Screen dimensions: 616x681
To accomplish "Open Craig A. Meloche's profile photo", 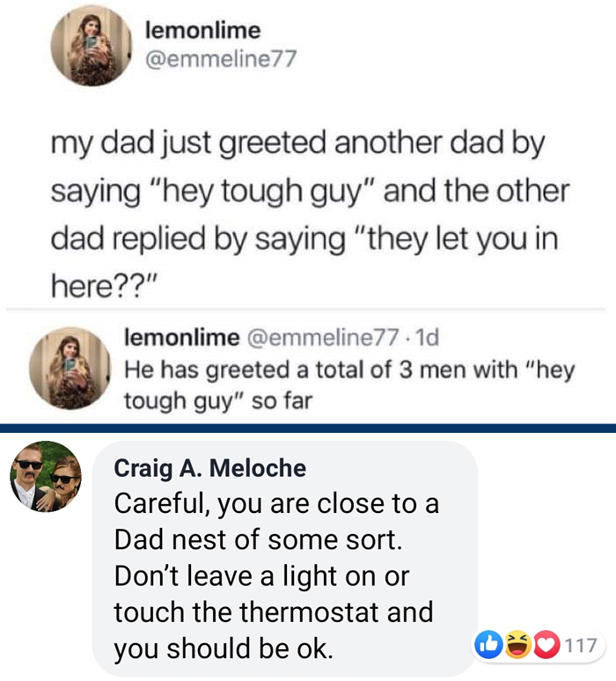I will 46,476.
